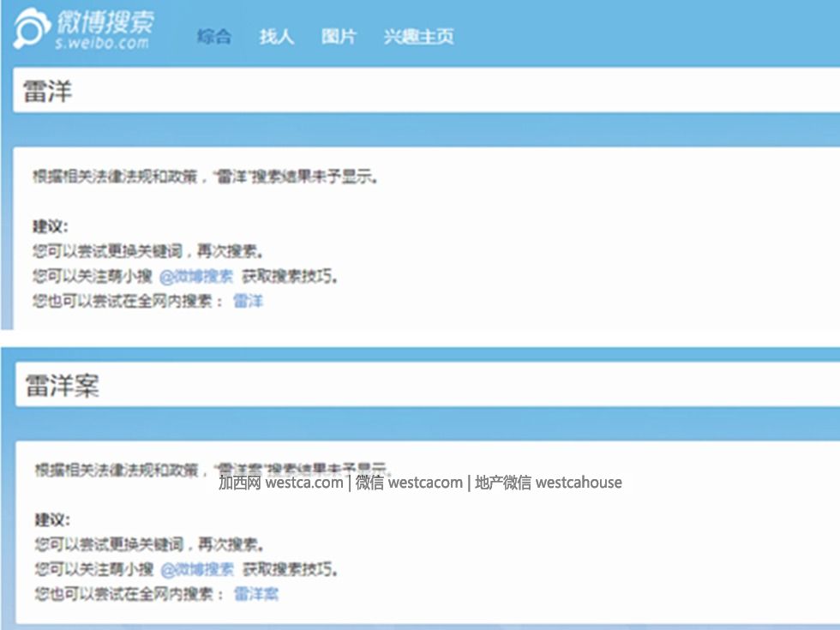This screenshot has width=840, height=630.
Task: Click 您可以尝试更换关键词 line in 雷洋案 panel
Action: tap(149, 544)
